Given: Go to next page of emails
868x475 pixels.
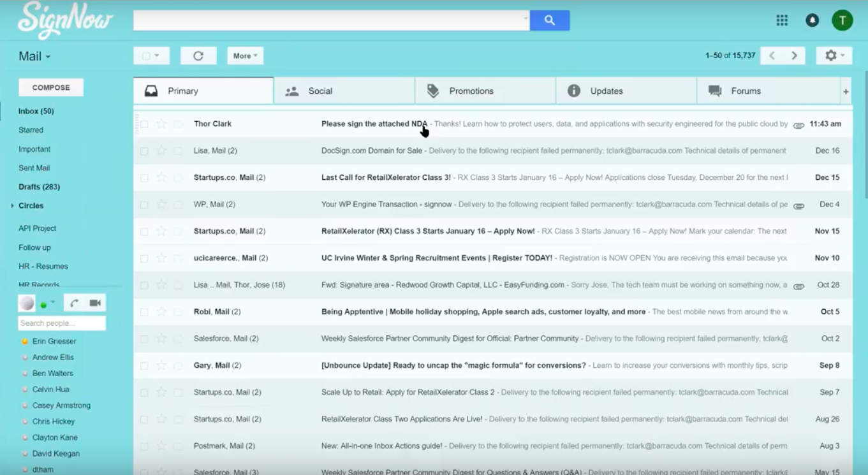Looking at the screenshot, I should click(x=794, y=56).
